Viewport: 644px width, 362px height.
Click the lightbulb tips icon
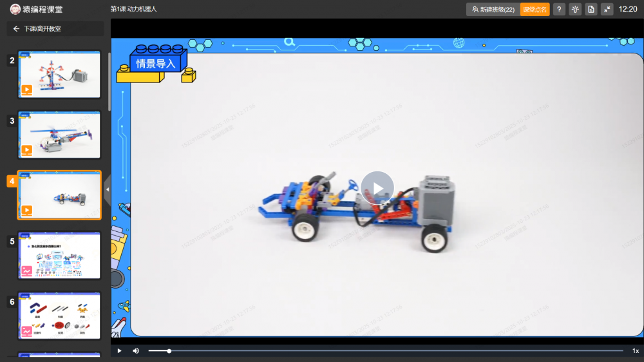tap(575, 10)
